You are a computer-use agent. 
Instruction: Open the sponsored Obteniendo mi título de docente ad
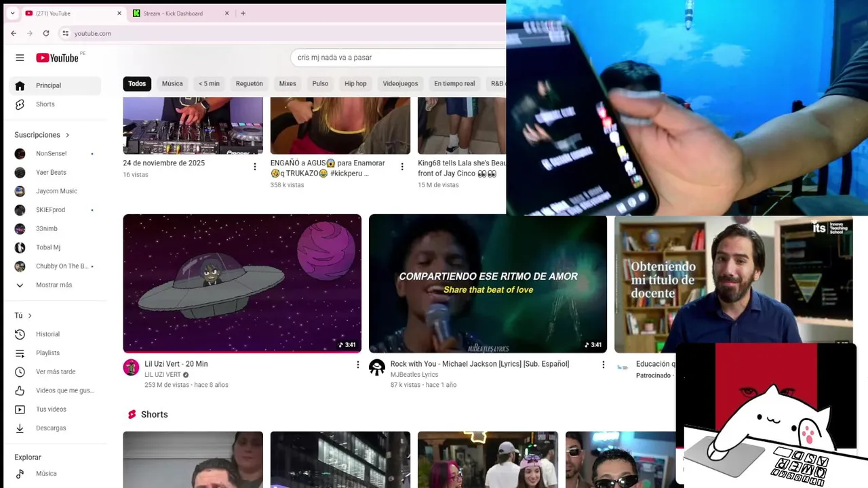coord(733,283)
